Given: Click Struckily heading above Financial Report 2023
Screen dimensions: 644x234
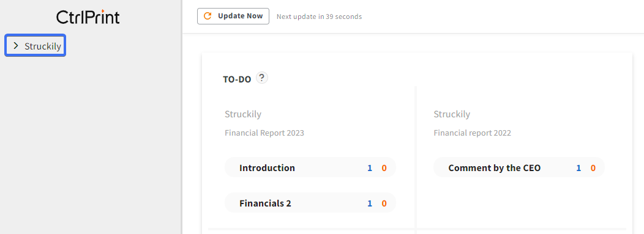Looking at the screenshot, I should pyautogui.click(x=243, y=114).
